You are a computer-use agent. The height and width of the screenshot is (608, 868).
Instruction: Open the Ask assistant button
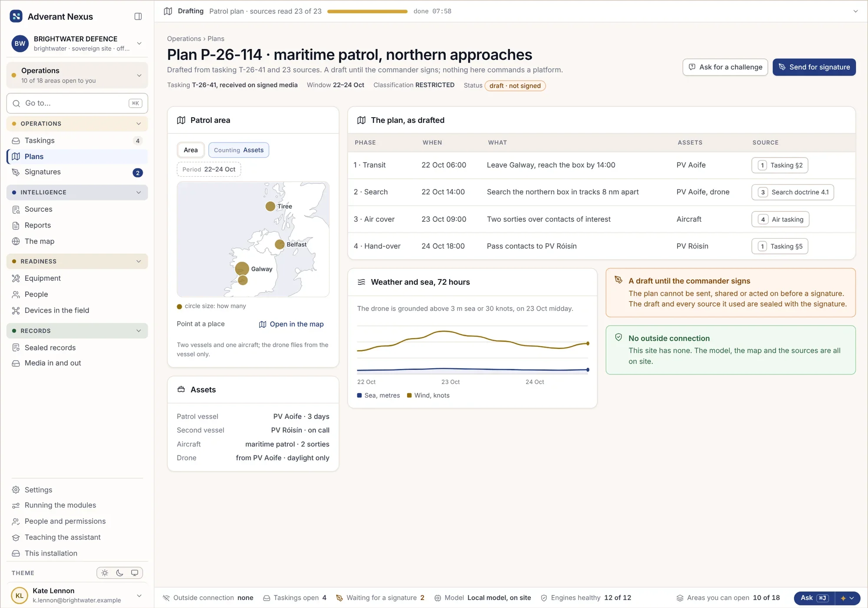pyautogui.click(x=814, y=598)
